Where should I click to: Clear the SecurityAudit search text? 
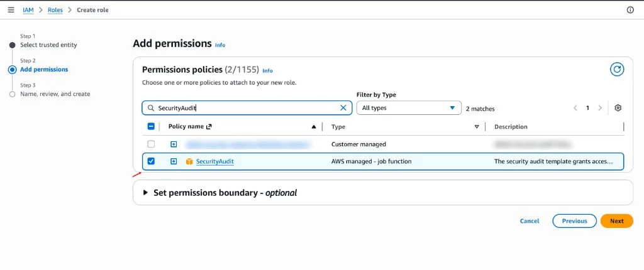coord(343,108)
